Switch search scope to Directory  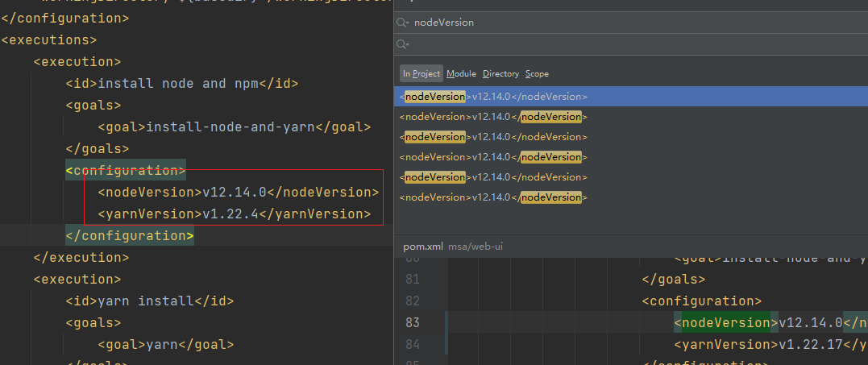pyautogui.click(x=500, y=73)
